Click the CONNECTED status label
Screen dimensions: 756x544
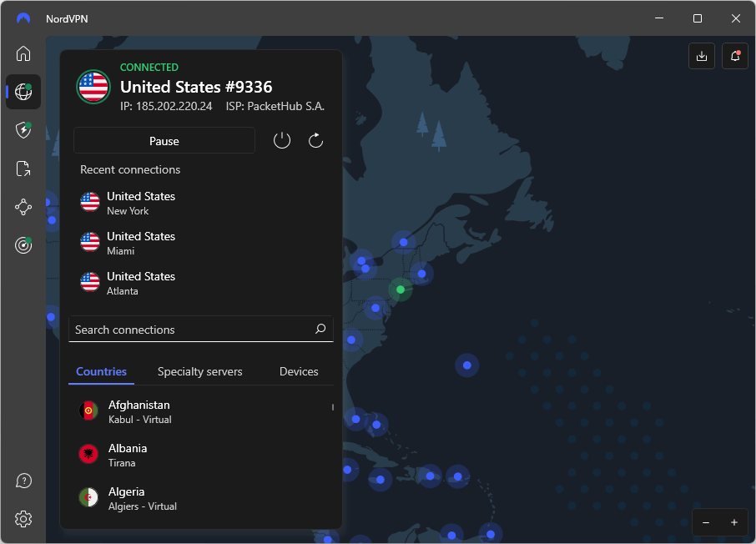click(x=149, y=67)
